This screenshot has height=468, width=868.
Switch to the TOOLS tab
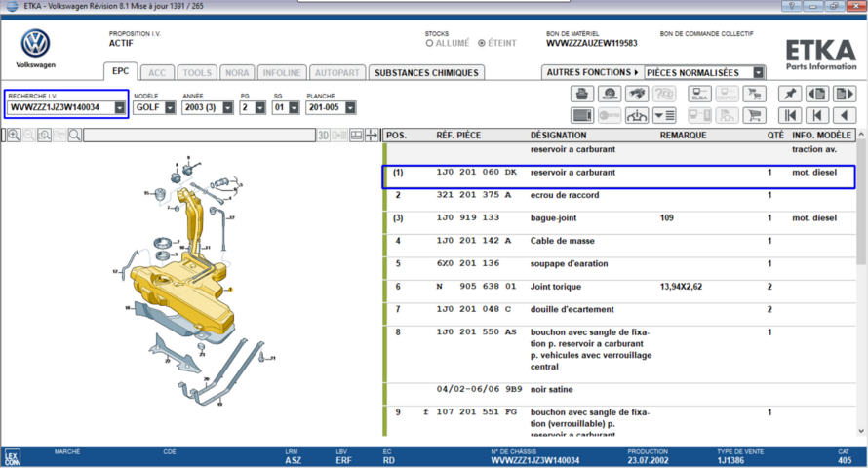coord(197,73)
